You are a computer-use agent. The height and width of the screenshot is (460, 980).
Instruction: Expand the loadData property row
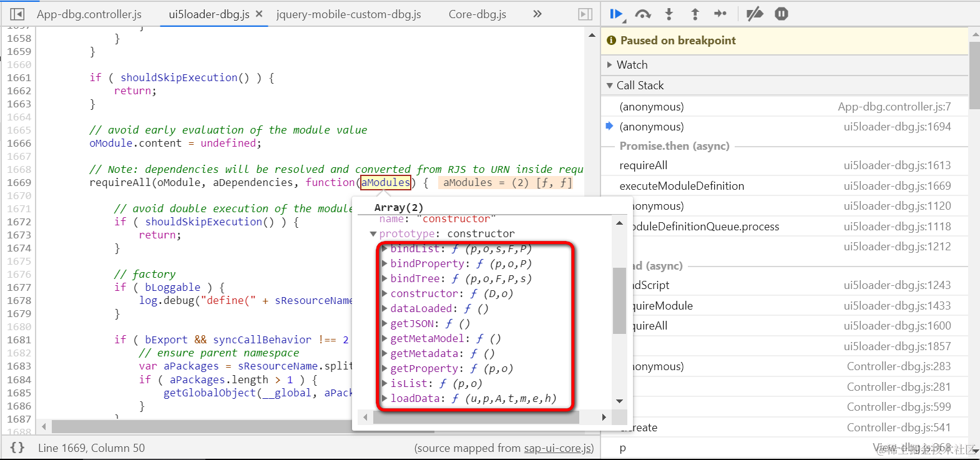[385, 398]
